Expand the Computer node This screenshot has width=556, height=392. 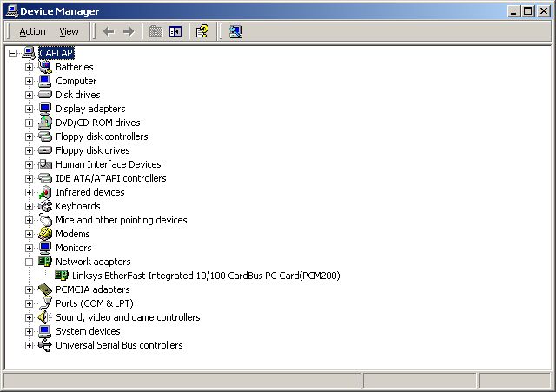coord(29,81)
